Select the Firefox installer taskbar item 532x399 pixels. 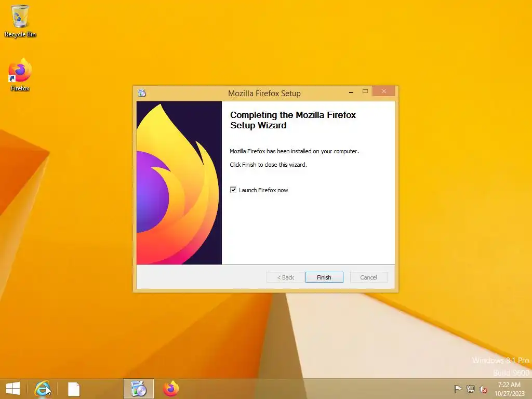[138, 389]
